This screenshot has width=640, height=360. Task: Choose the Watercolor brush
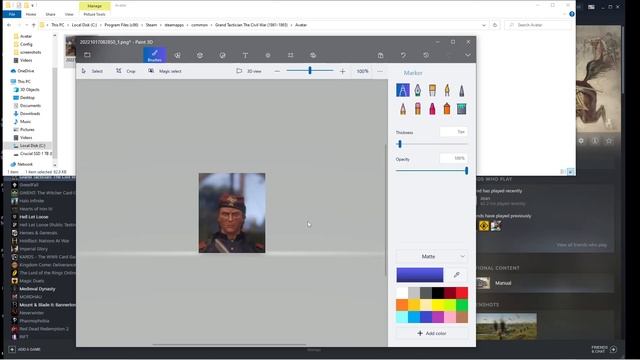[x=447, y=90]
